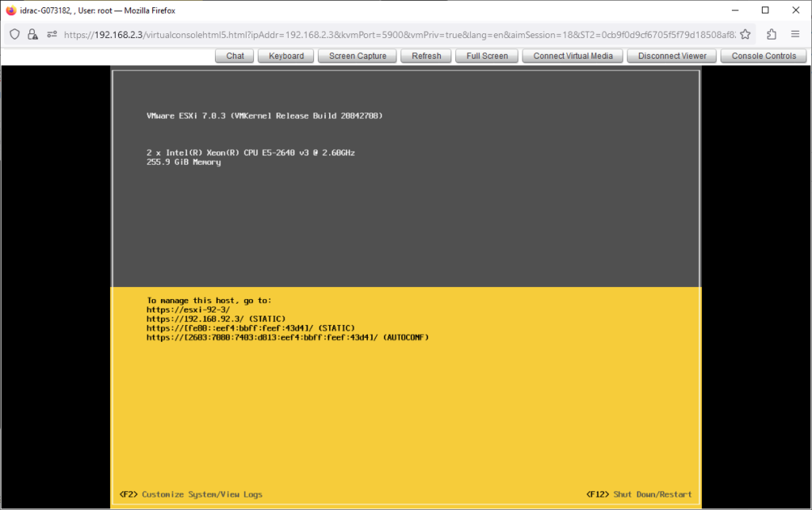Click F2 Customize System/View Logs text
The width and height of the screenshot is (812, 510).
pos(191,494)
